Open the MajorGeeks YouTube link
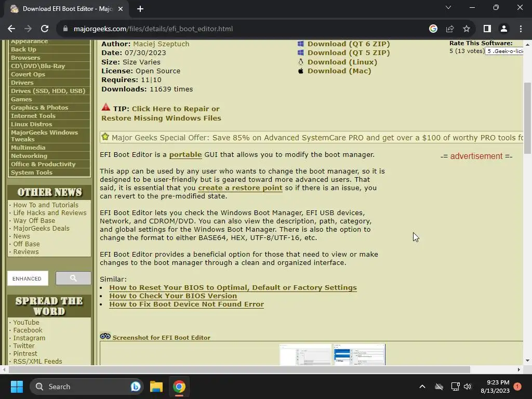This screenshot has height=399, width=532. (x=26, y=322)
